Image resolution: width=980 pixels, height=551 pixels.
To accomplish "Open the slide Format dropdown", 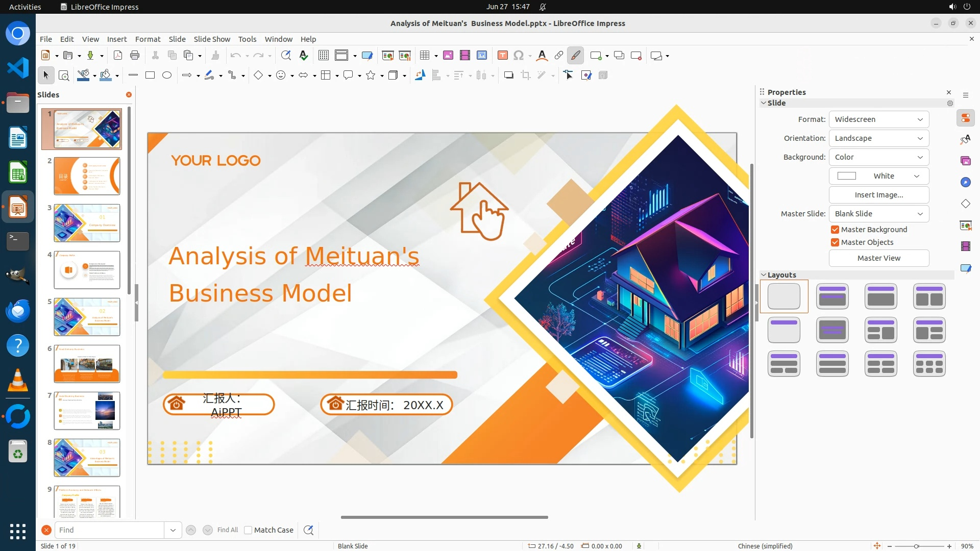I will [878, 119].
